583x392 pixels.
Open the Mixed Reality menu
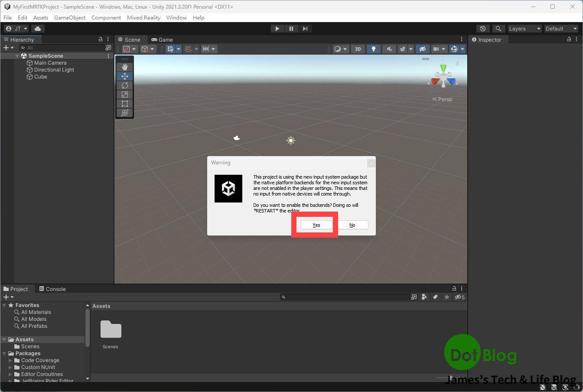point(143,18)
